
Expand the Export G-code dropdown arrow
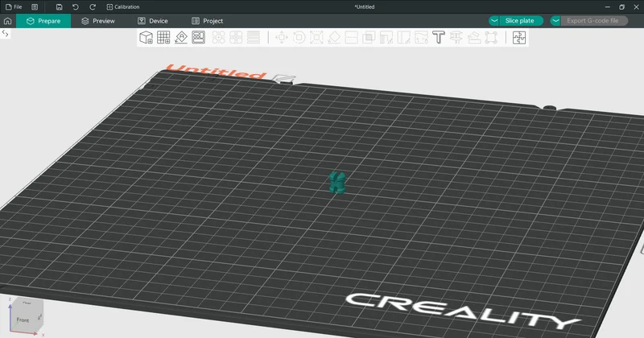(555, 21)
